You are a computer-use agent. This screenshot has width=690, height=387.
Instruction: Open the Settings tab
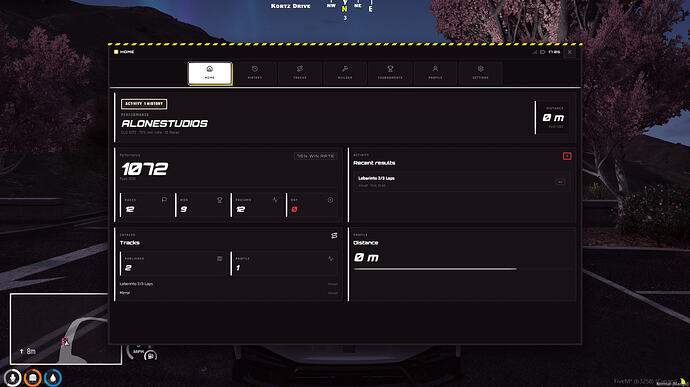coord(481,73)
